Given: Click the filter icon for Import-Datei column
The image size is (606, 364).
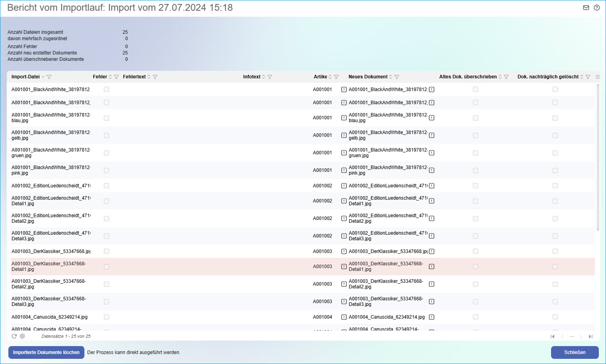Looking at the screenshot, I should 49,77.
